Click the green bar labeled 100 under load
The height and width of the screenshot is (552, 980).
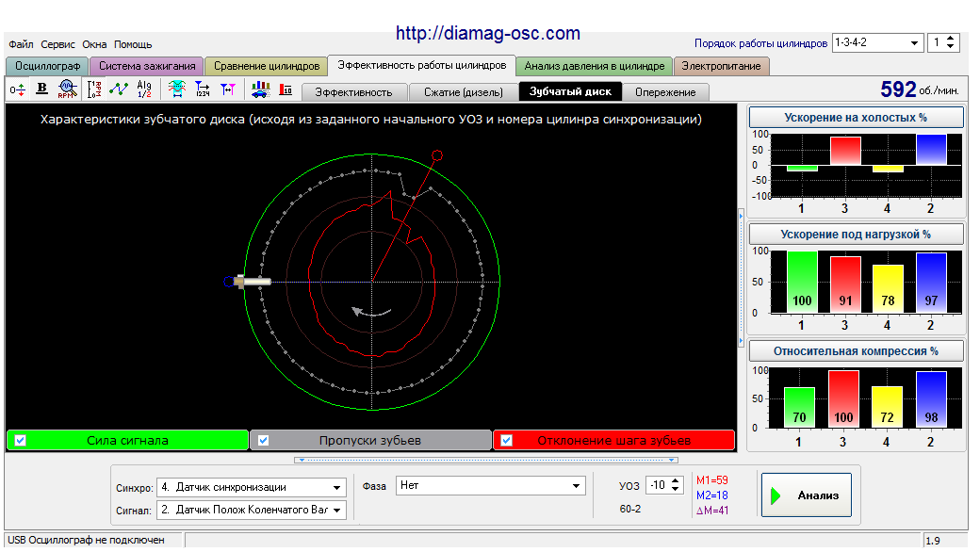[x=803, y=282]
